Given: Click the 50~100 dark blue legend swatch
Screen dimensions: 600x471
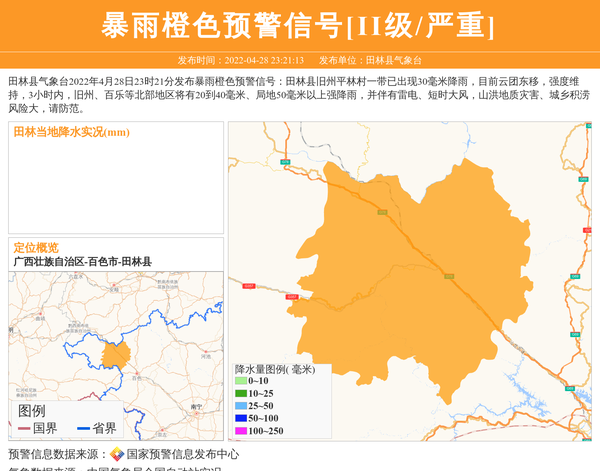Looking at the screenshot, I should (240, 418).
